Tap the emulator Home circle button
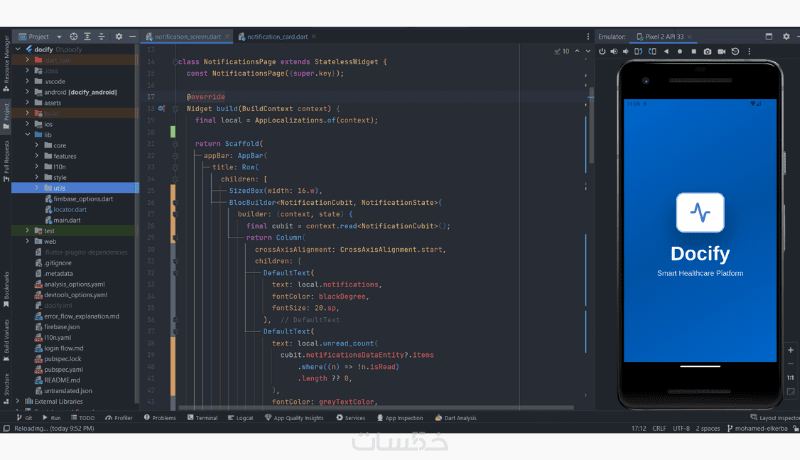800x460 pixels. coord(680,52)
